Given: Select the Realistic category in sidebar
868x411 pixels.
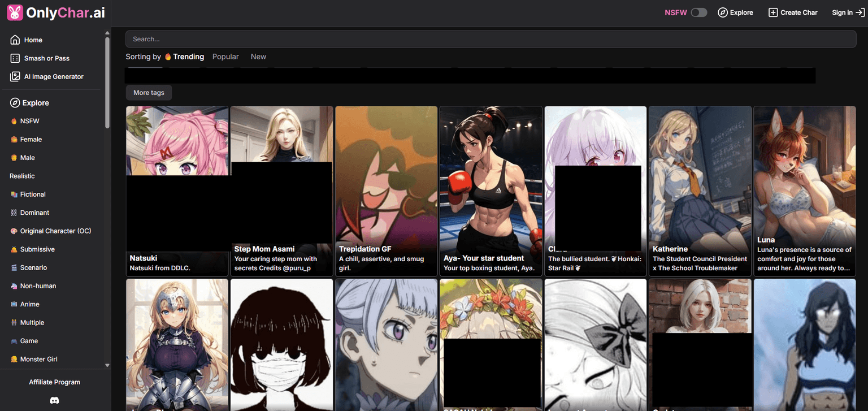Looking at the screenshot, I should 22,176.
